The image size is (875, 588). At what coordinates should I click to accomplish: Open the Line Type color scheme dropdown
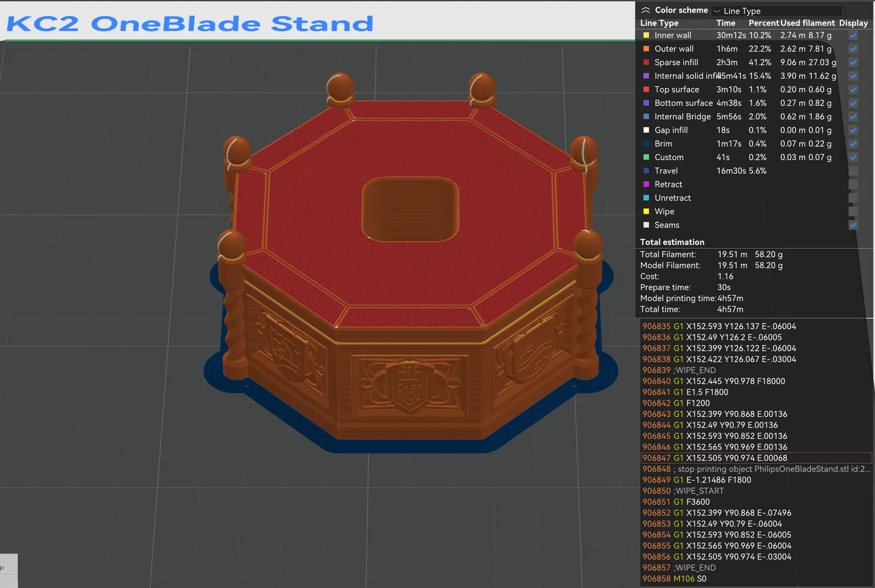tap(777, 11)
